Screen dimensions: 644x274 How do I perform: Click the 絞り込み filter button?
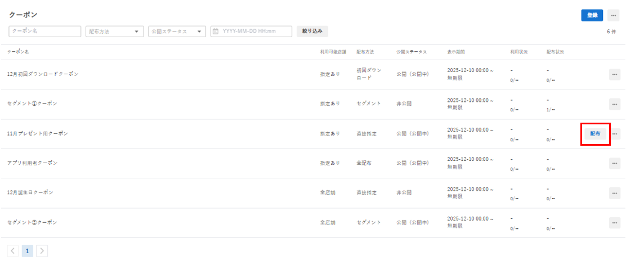[312, 31]
